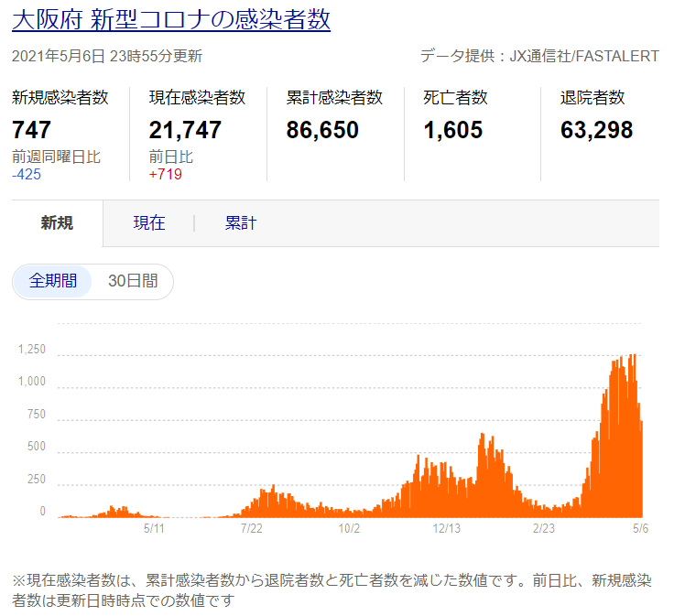
Task: Switch chart range to 30日間
Action: (x=132, y=281)
